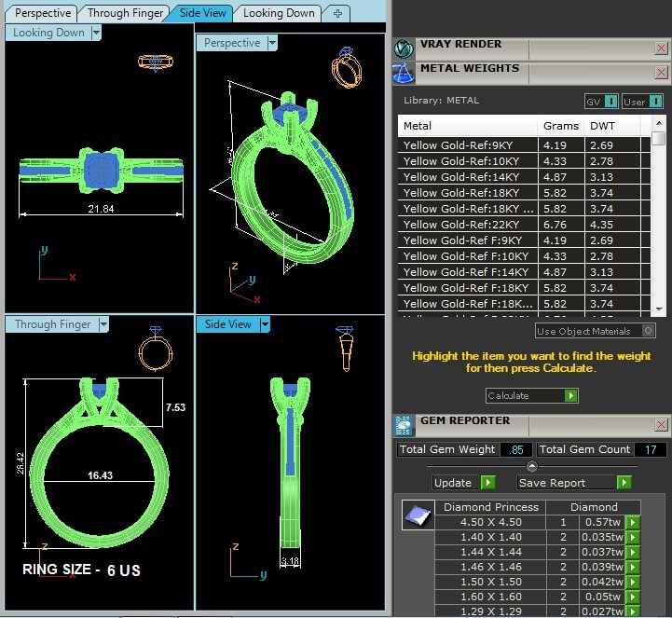Viewport: 672px width, 618px height.
Task: Switch to the top Looking Down tab
Action: tap(279, 13)
